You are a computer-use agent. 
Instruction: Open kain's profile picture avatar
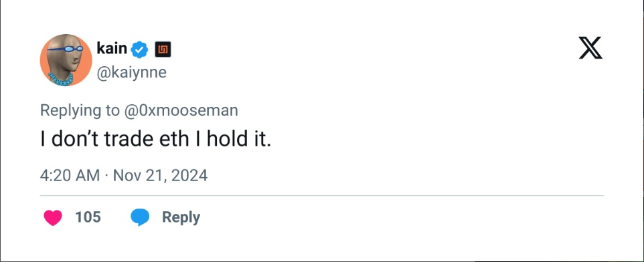click(x=66, y=60)
